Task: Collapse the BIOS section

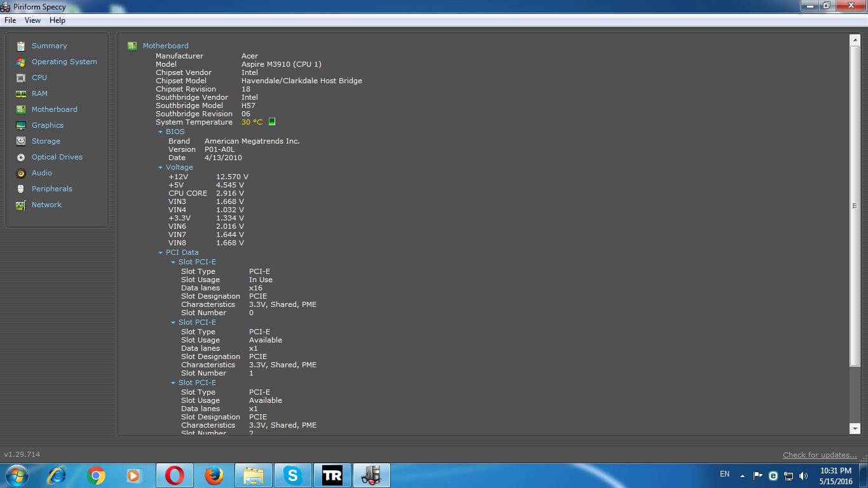Action: [x=161, y=132]
